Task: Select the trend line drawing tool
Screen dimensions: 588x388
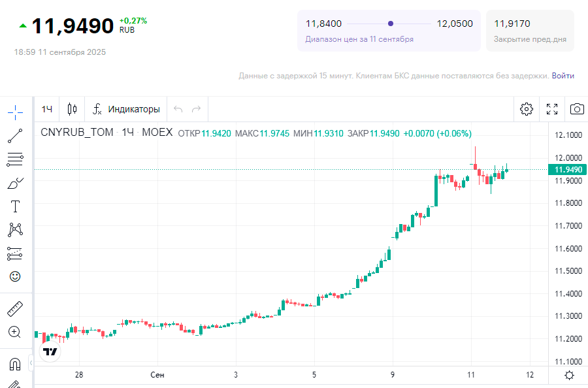Action: [x=15, y=135]
